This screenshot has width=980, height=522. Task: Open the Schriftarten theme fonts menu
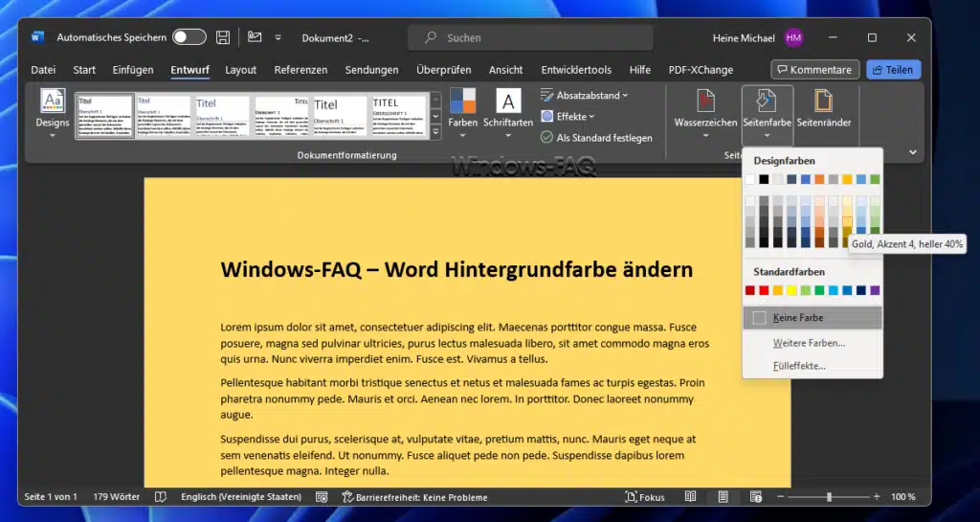(x=508, y=114)
